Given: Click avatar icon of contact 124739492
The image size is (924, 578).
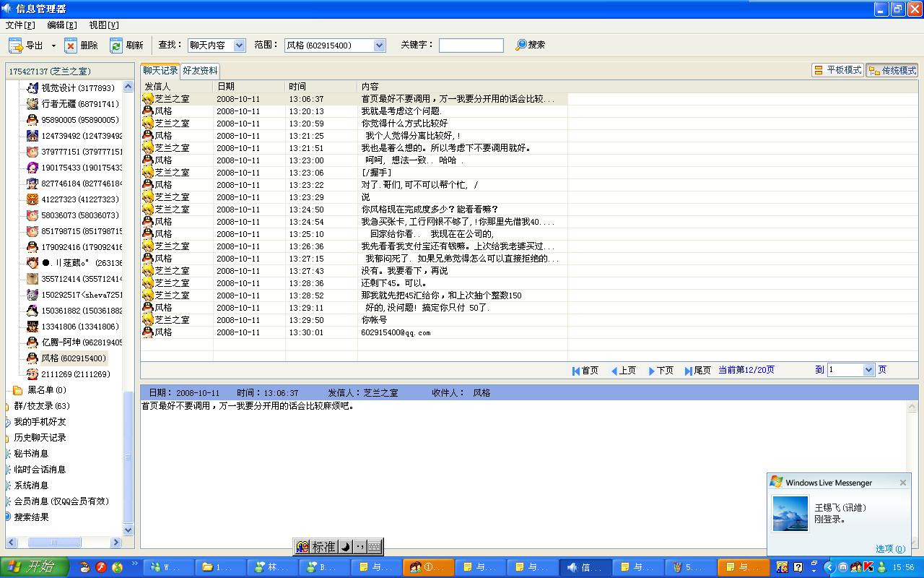Looking at the screenshot, I should (x=32, y=136).
